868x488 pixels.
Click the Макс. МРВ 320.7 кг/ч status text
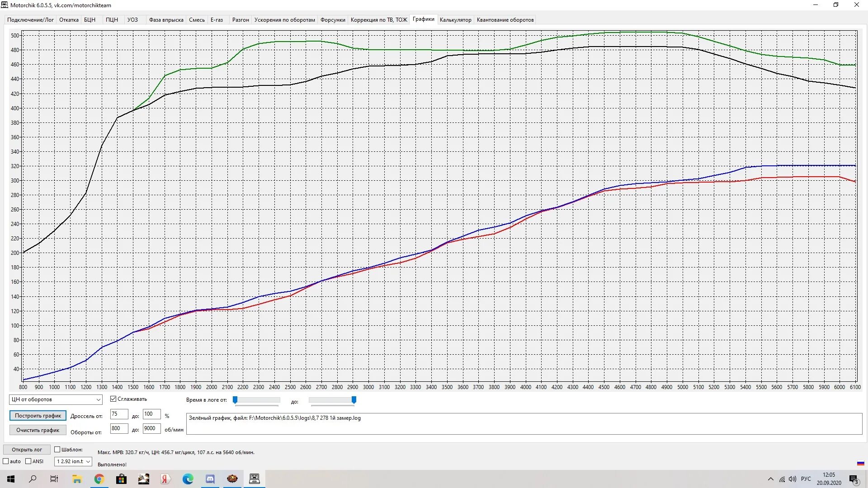(x=176, y=452)
